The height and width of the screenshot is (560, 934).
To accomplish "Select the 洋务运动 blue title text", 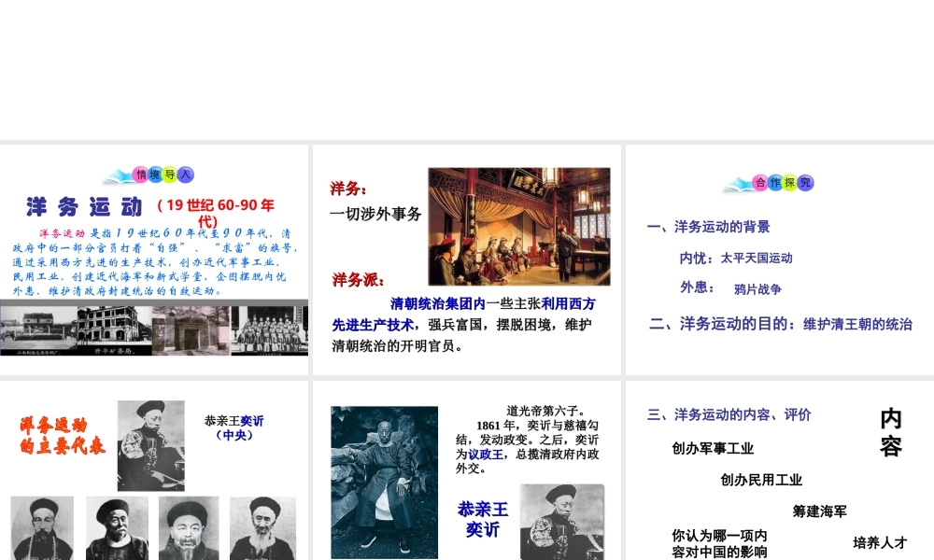I will (85, 206).
